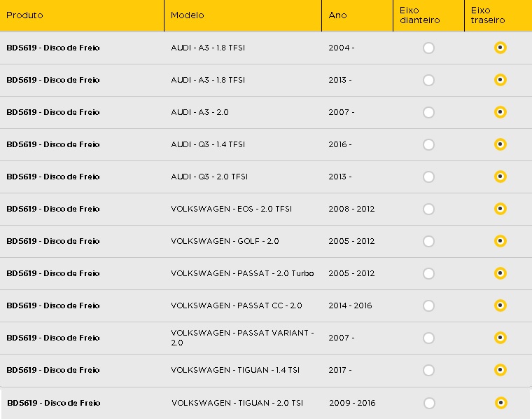Select rear axle radio for Tiguan 2.0 TSI
The width and height of the screenshot is (532, 419).
click(x=500, y=403)
